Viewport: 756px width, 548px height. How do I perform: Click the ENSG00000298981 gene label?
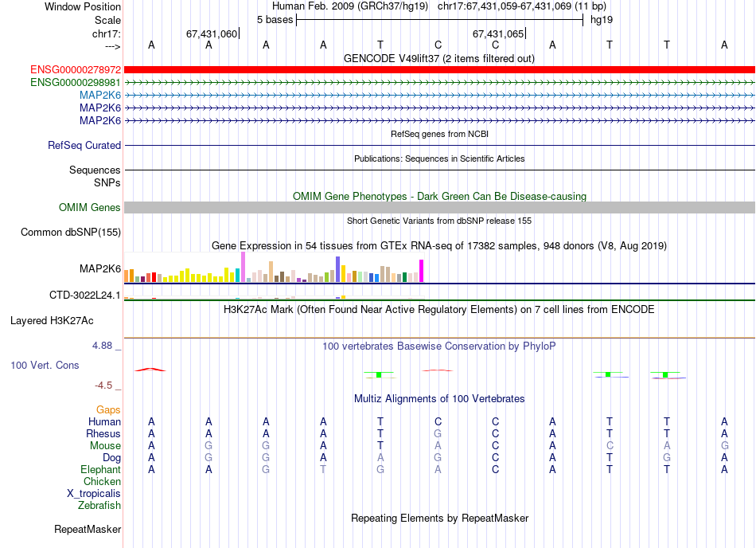pos(76,83)
